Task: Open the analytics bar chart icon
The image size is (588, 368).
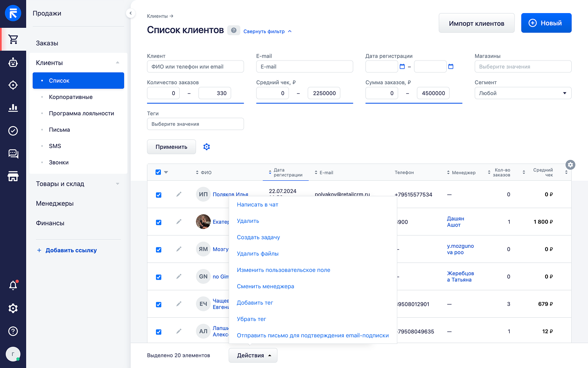Action: click(13, 108)
